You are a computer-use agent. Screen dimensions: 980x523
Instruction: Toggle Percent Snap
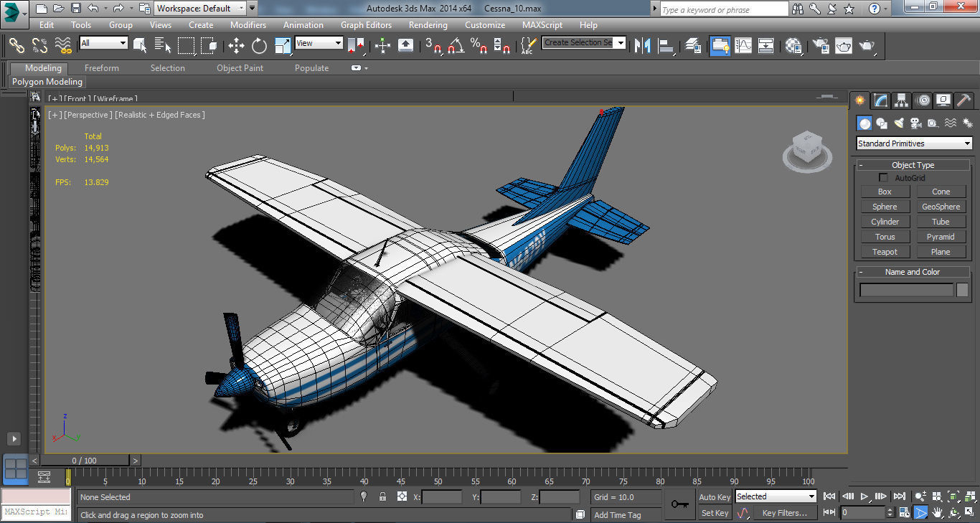(479, 46)
